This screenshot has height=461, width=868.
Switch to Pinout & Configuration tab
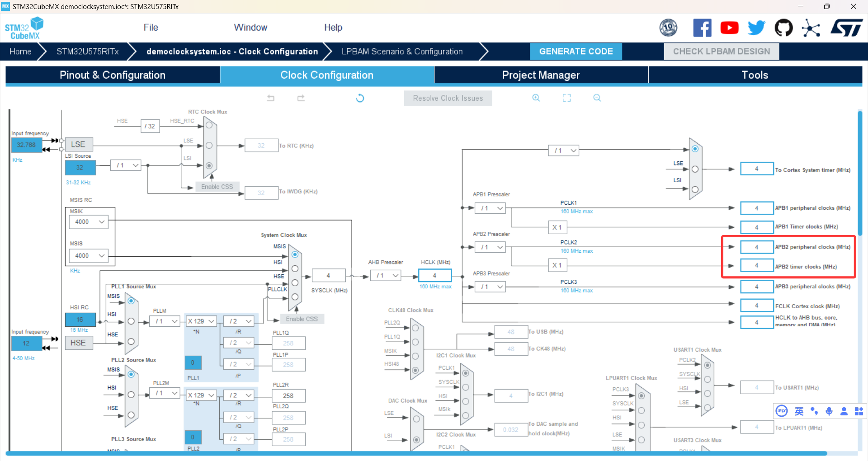pyautogui.click(x=113, y=75)
